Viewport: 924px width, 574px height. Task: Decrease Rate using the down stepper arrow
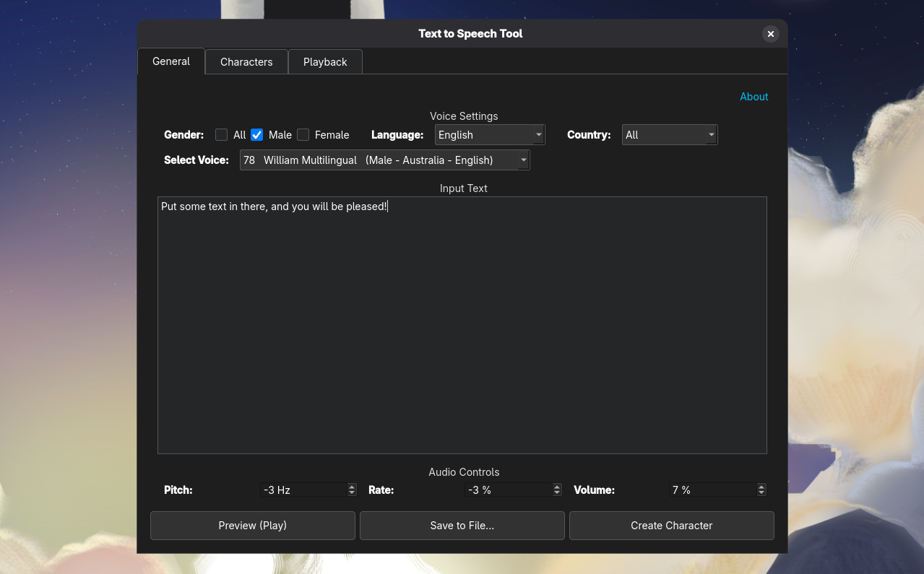[x=556, y=493]
